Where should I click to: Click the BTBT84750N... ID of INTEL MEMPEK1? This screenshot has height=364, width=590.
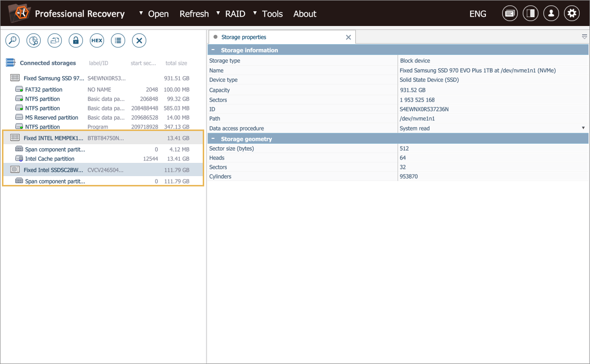pyautogui.click(x=106, y=138)
